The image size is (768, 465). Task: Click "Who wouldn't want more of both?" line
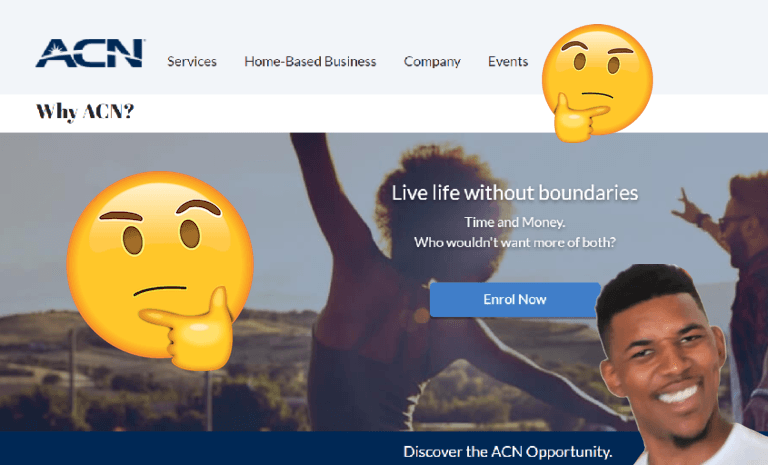coord(515,243)
